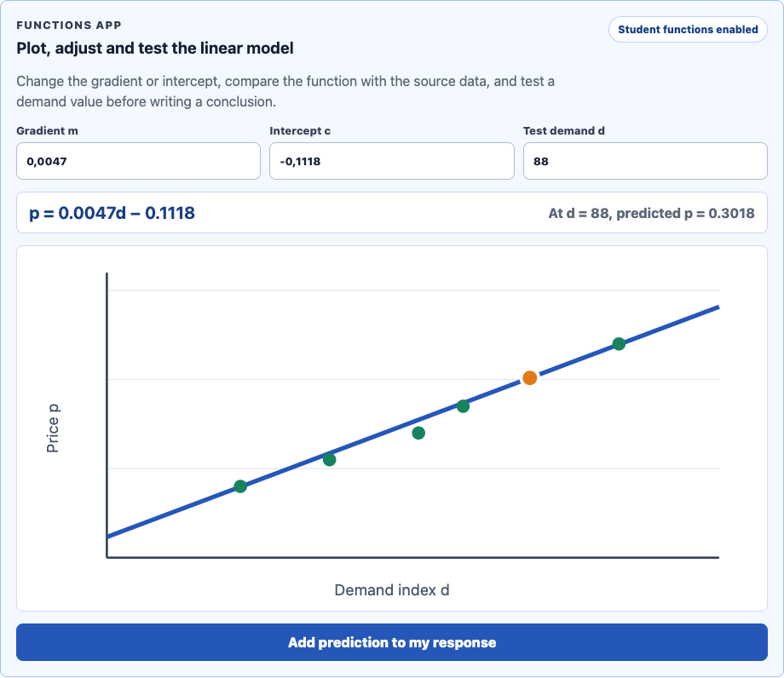Click the Student functions enabled badge
Image resolution: width=784 pixels, height=678 pixels.
(688, 30)
